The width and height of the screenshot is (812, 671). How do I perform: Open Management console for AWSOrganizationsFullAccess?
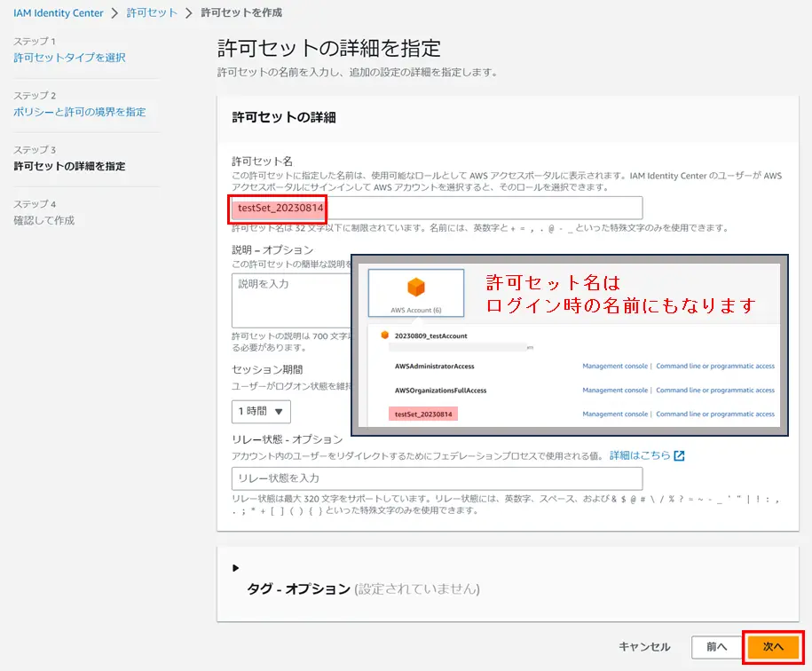tap(615, 391)
